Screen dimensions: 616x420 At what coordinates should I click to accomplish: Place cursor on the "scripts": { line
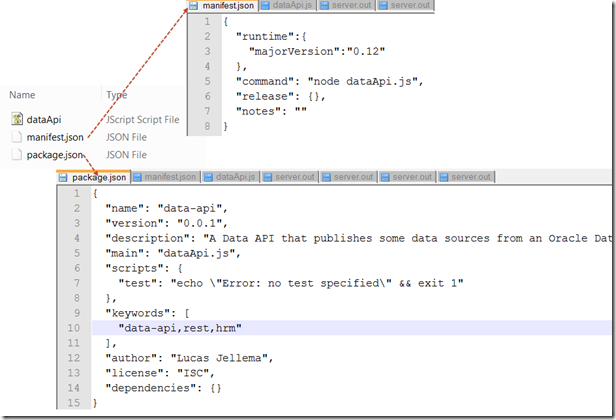pyautogui.click(x=144, y=268)
